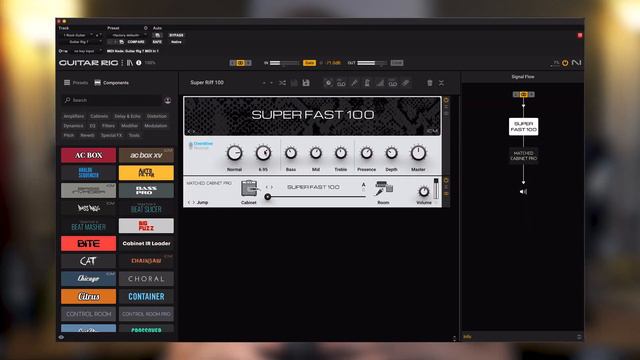Open the factory default preset dropdown
This screenshot has width=640, height=360.
pyautogui.click(x=126, y=35)
